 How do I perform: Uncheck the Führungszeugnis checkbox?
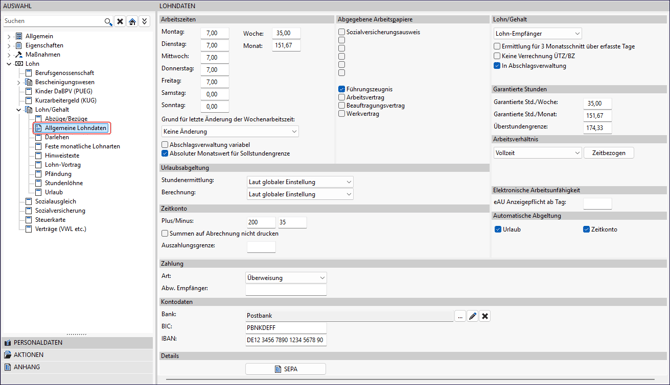(x=341, y=89)
